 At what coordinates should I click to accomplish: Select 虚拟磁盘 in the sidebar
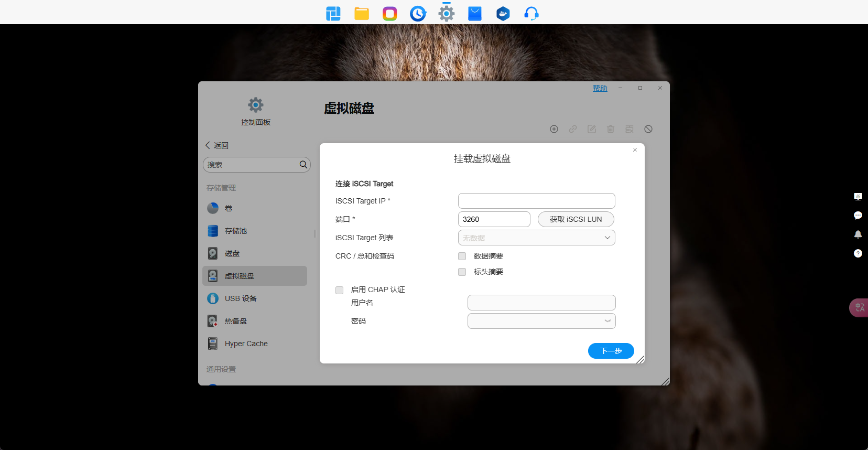coord(255,276)
